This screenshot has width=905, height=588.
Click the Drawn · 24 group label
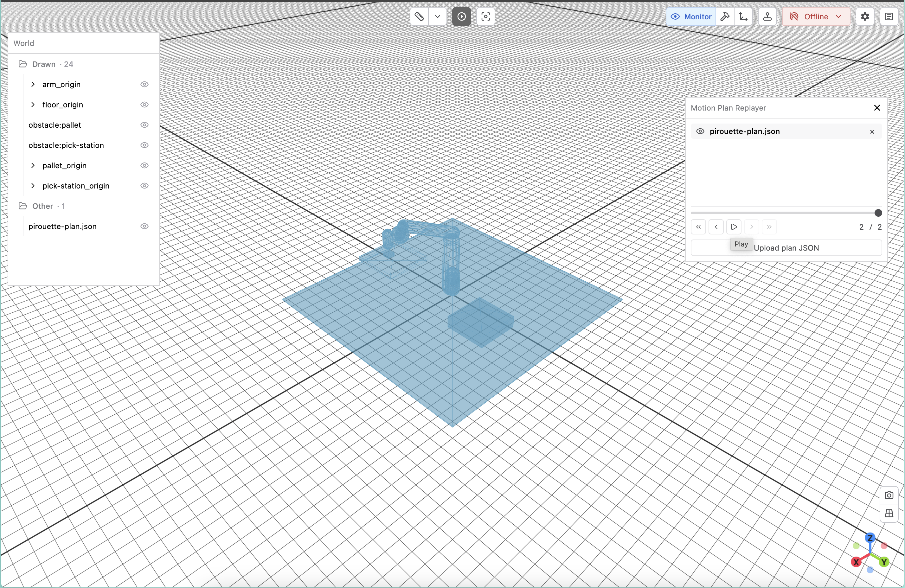click(x=53, y=64)
